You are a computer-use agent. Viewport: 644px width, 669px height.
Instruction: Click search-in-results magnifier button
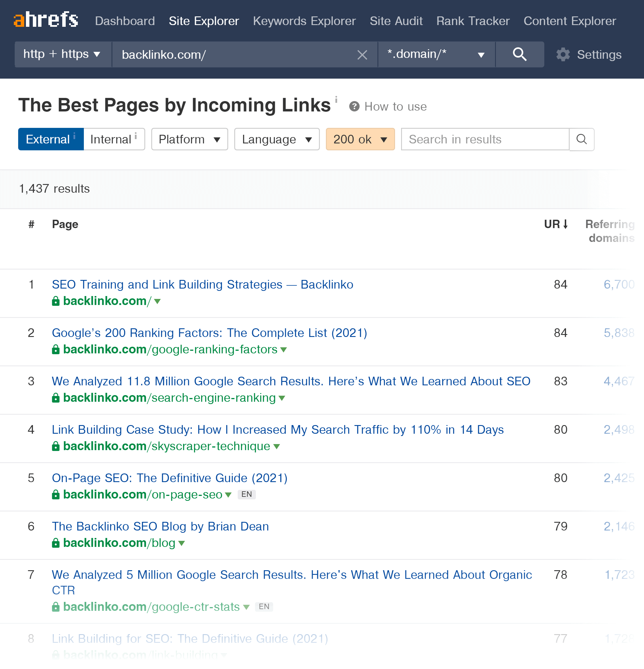point(581,139)
